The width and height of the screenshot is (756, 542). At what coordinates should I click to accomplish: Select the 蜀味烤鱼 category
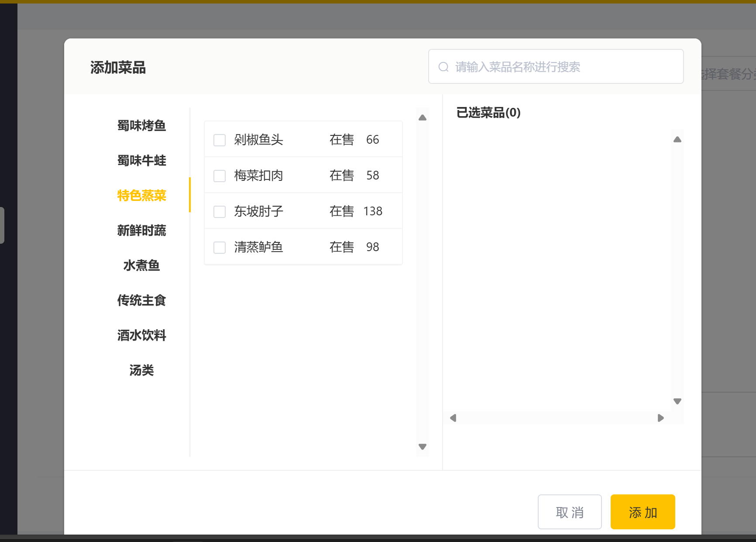tap(141, 125)
